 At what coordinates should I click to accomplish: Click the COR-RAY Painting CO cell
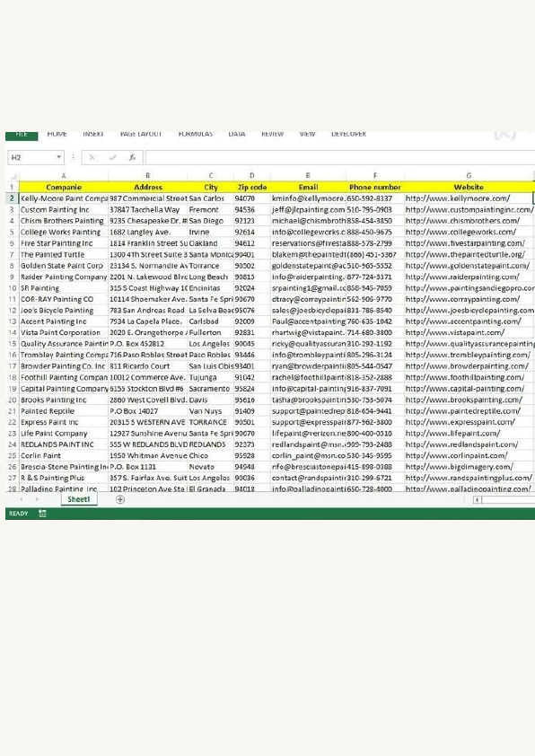[64, 299]
